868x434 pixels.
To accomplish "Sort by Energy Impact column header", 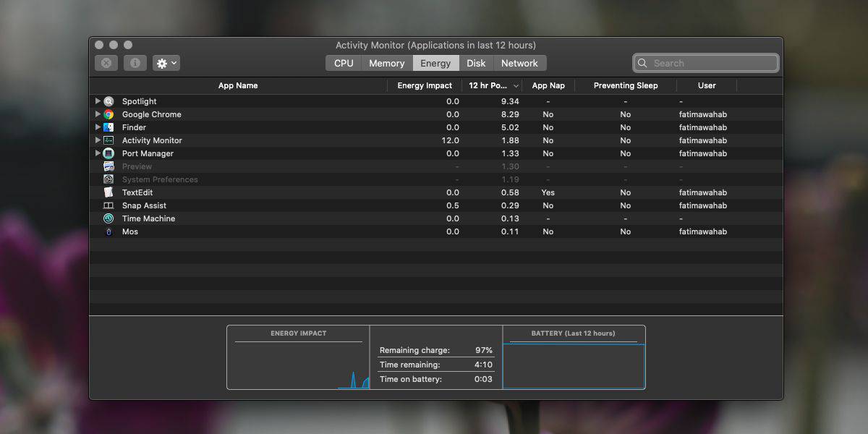I will [x=425, y=85].
